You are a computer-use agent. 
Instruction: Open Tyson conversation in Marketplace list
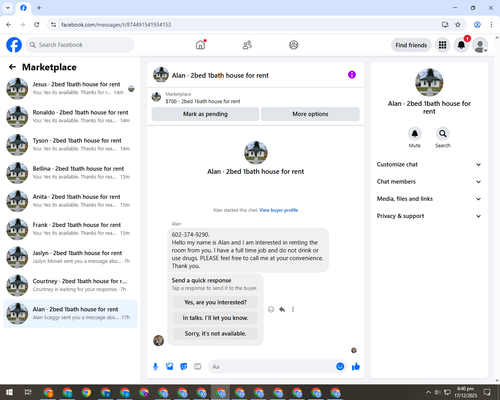pyautogui.click(x=70, y=145)
